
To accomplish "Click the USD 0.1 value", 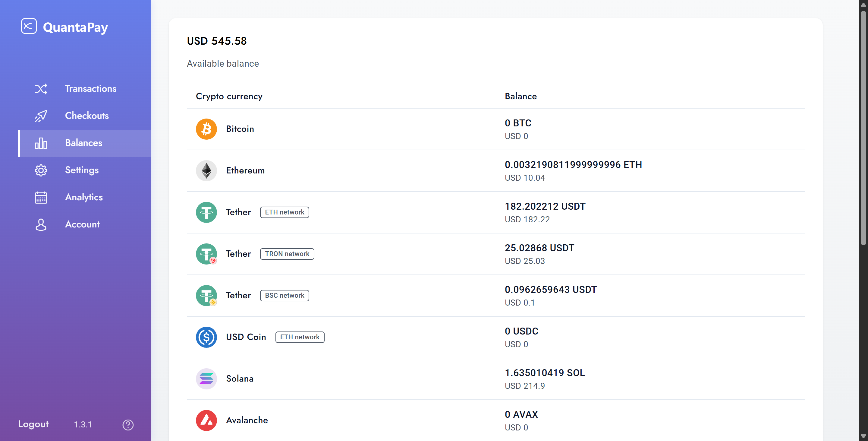I will click(x=520, y=303).
